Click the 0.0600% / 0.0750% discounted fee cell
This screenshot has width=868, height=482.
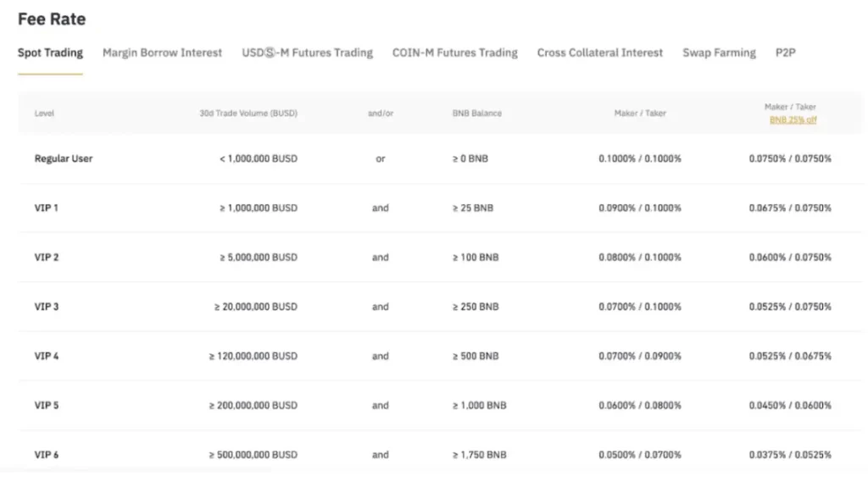coord(791,258)
